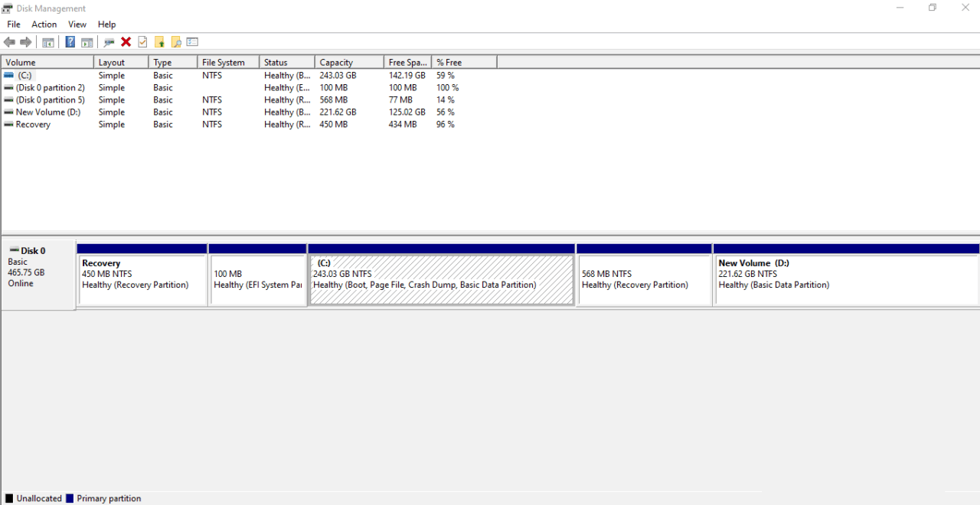Sort volumes by Capacity column header
This screenshot has width=980, height=505.
(x=348, y=63)
